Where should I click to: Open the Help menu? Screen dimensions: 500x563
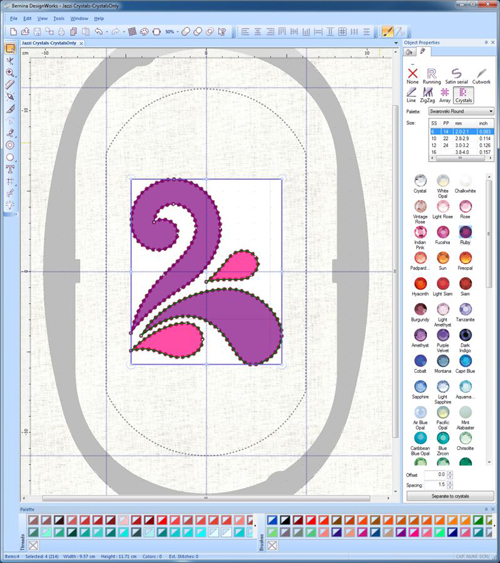coord(99,18)
